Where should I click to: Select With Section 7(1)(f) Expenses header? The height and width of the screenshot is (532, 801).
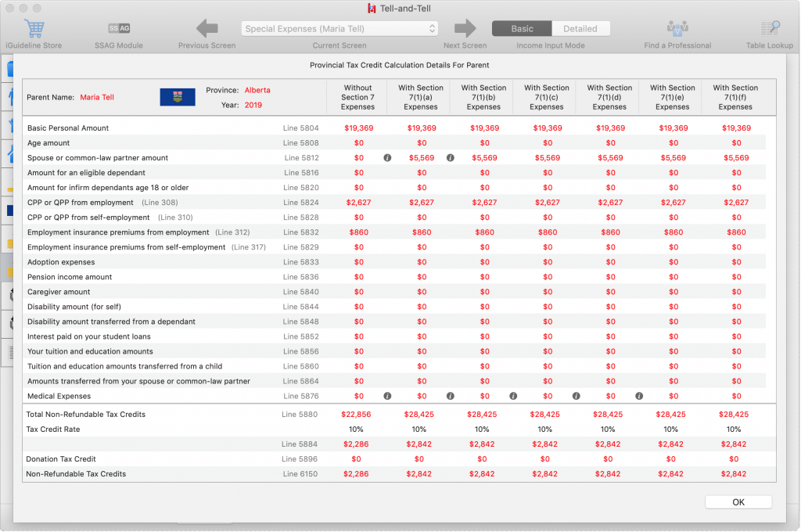coord(735,97)
